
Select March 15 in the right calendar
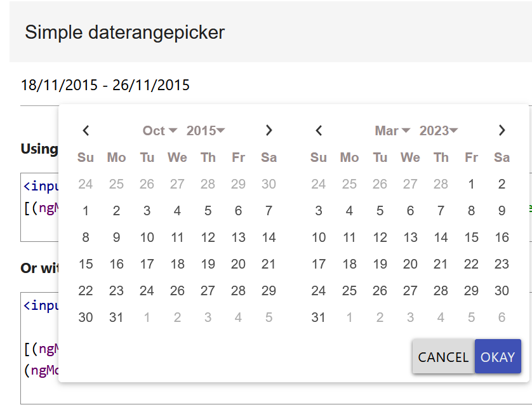tap(471, 237)
